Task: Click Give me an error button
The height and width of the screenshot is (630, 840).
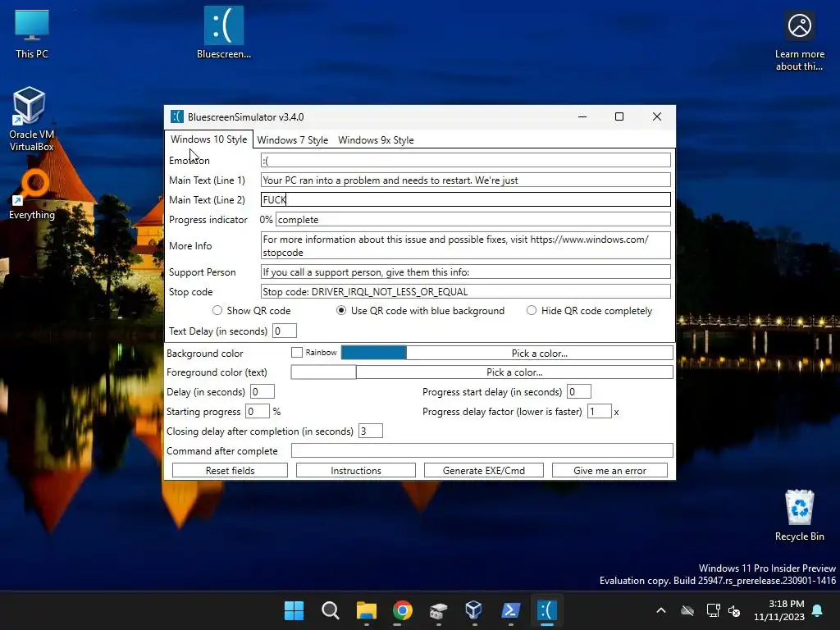Action: coord(609,470)
